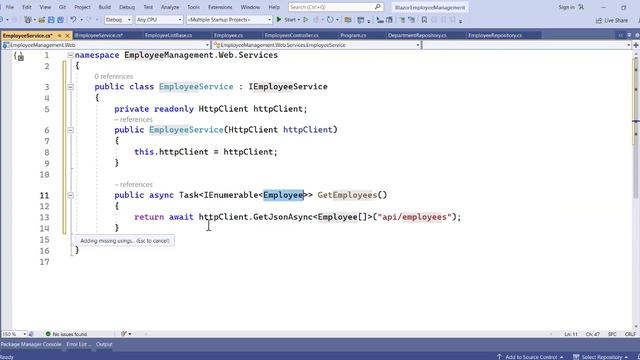Open the Debug menu
The width and height of the screenshot is (640, 360).
[x=127, y=7]
